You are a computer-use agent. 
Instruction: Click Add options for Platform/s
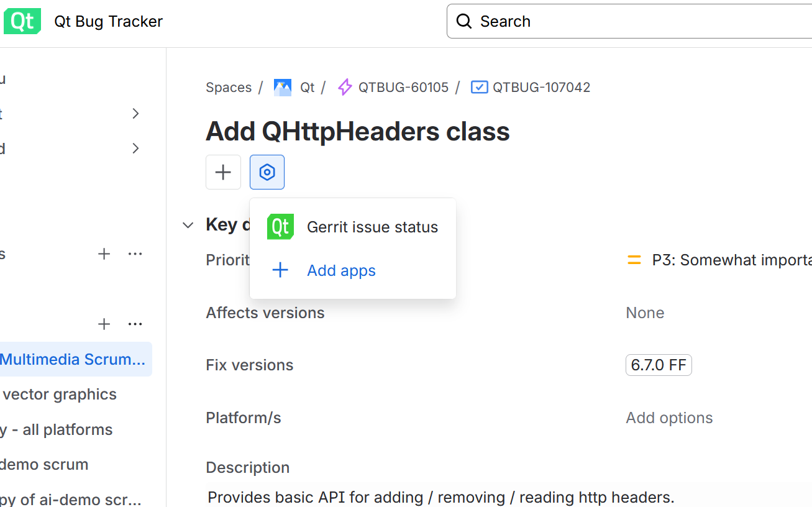(669, 418)
